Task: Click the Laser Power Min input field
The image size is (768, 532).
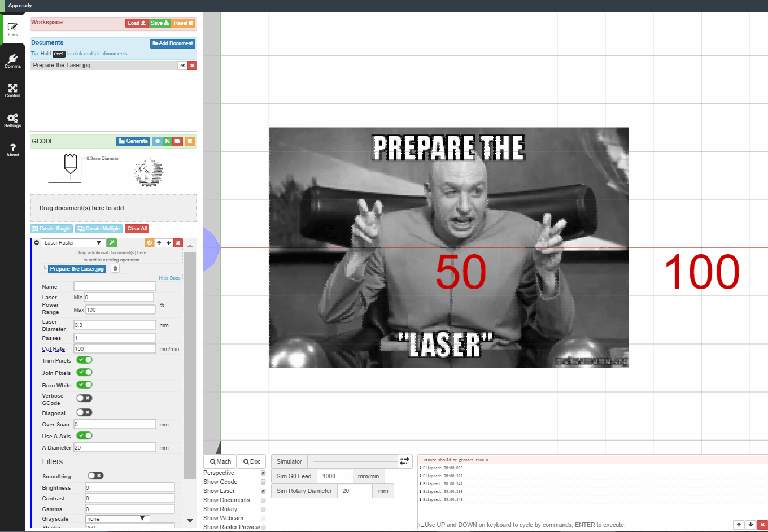Action: pyautogui.click(x=119, y=297)
